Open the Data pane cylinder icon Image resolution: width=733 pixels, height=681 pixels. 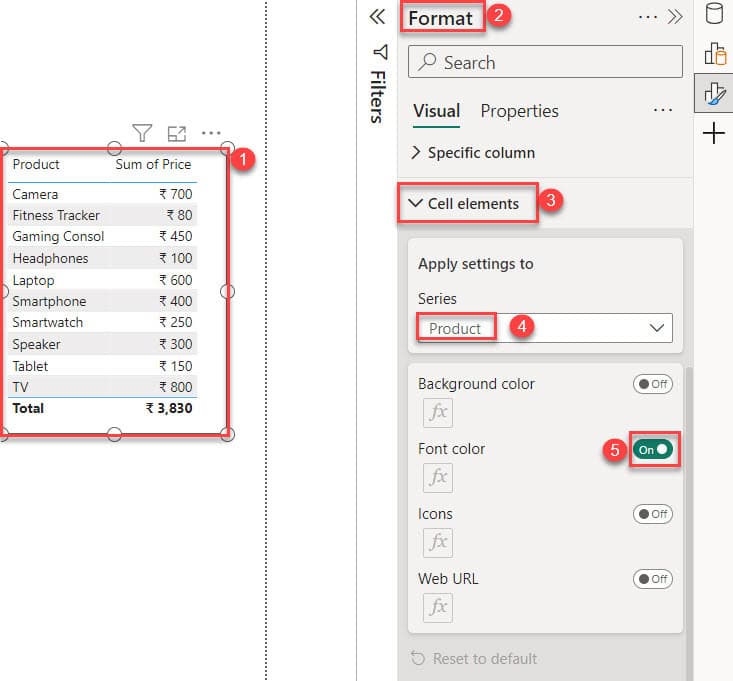(x=714, y=13)
